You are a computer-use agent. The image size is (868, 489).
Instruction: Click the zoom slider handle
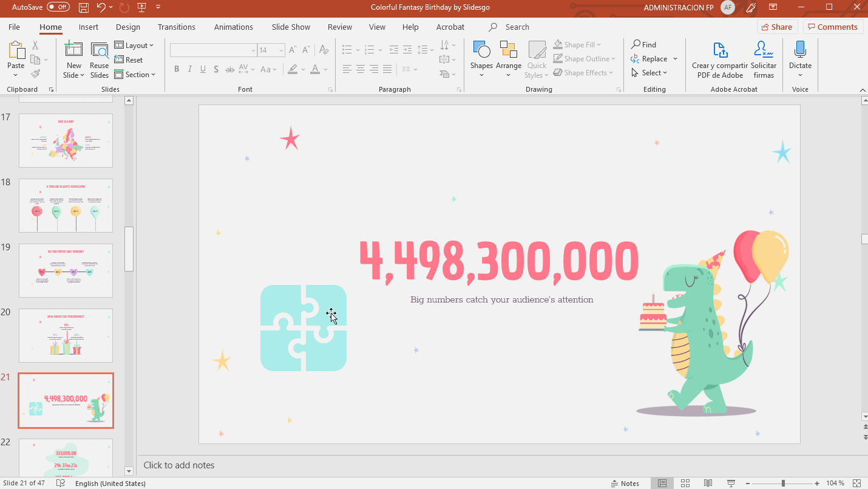point(783,483)
